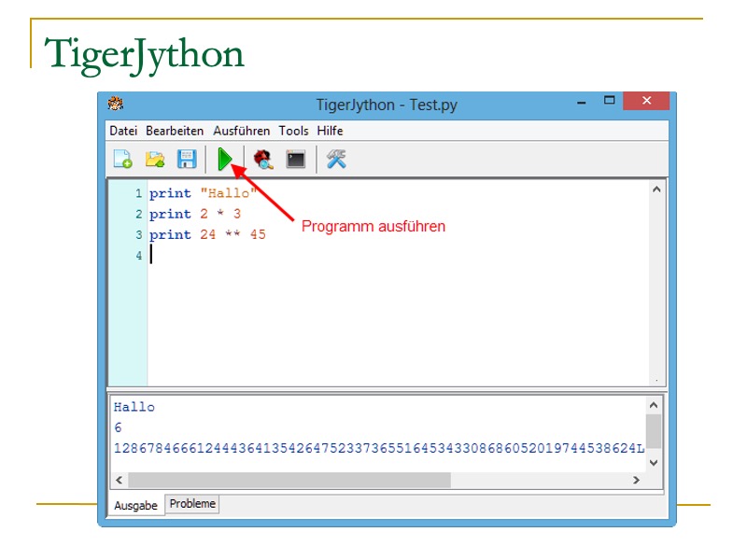Close the TigerJython window
747x560 pixels.
pos(646,101)
